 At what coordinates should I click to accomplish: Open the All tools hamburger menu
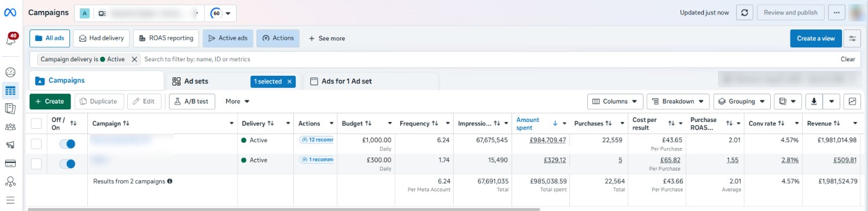10,200
